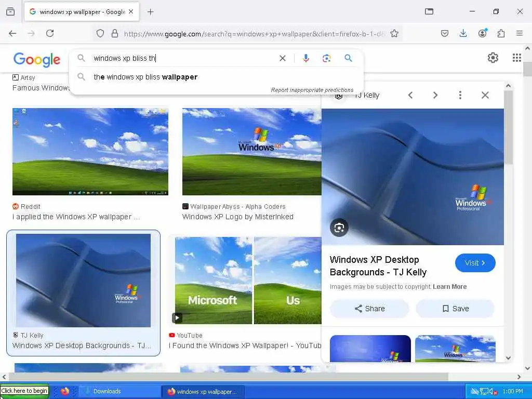Click the preview panel scrollbar thumb
532x399 pixels.
point(508,127)
